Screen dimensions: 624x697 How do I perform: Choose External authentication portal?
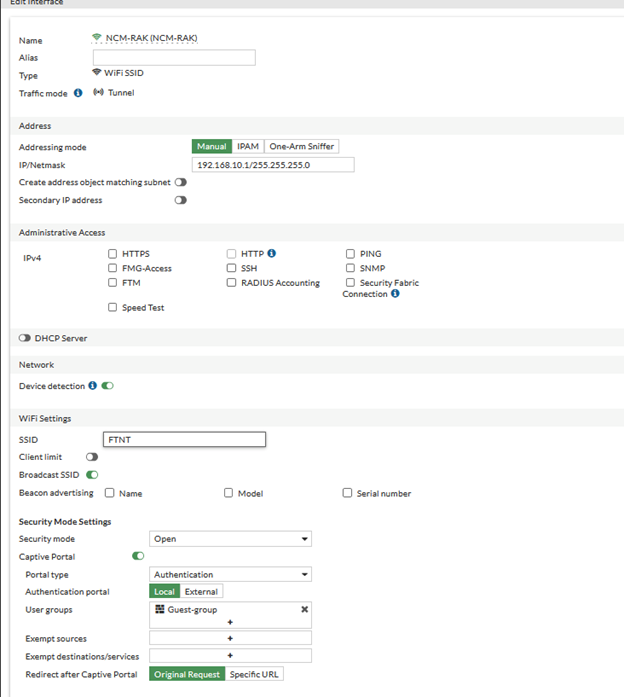202,592
